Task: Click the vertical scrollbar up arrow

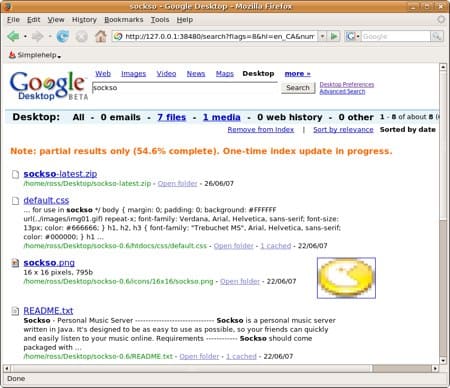Action: pyautogui.click(x=443, y=67)
